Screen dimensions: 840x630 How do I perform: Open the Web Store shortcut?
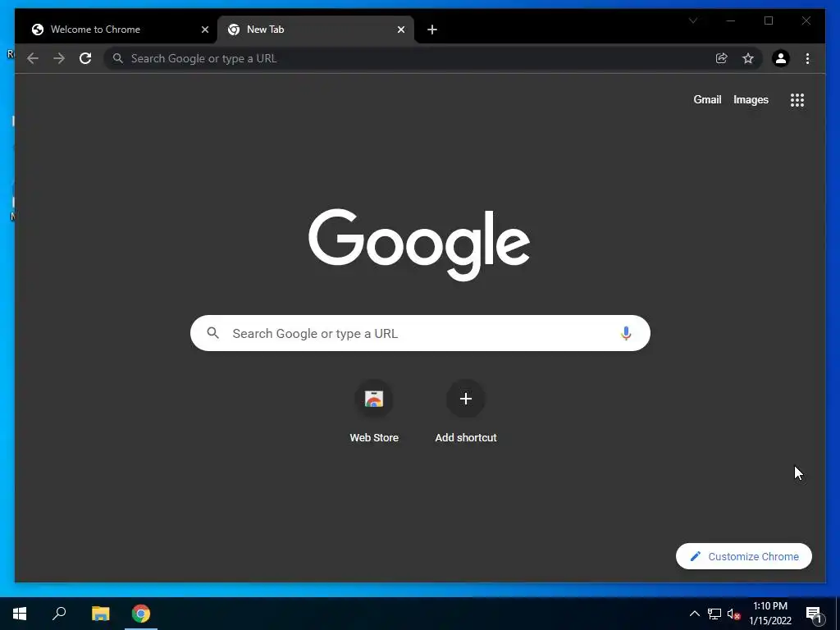coord(374,413)
